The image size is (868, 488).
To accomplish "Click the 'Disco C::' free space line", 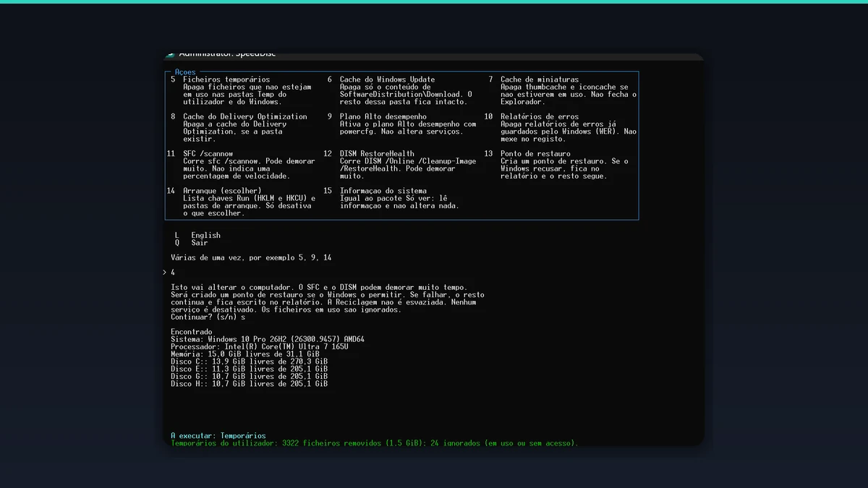I will coord(250,361).
